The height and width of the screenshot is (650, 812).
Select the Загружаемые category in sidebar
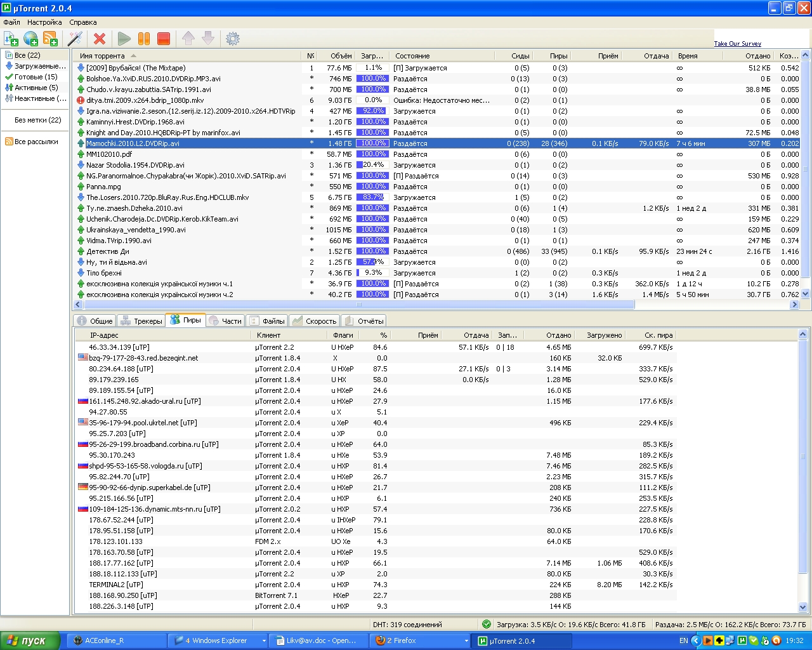36,66
